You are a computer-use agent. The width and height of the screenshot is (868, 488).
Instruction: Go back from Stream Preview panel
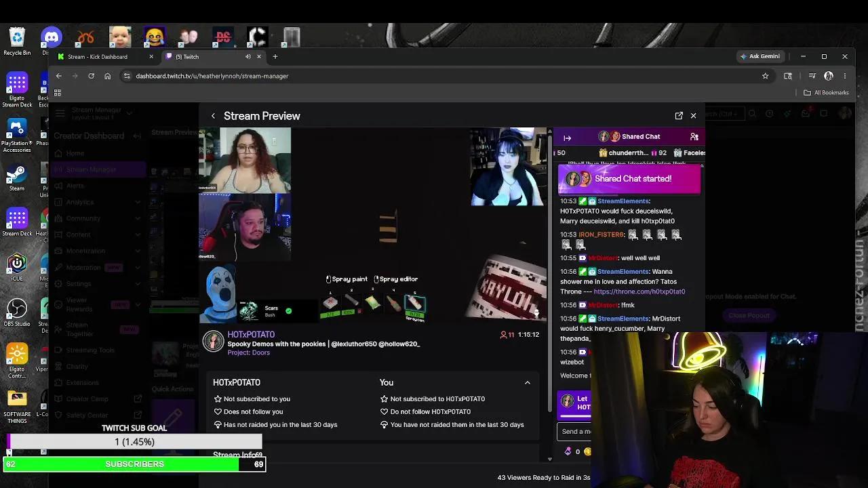[x=213, y=116]
